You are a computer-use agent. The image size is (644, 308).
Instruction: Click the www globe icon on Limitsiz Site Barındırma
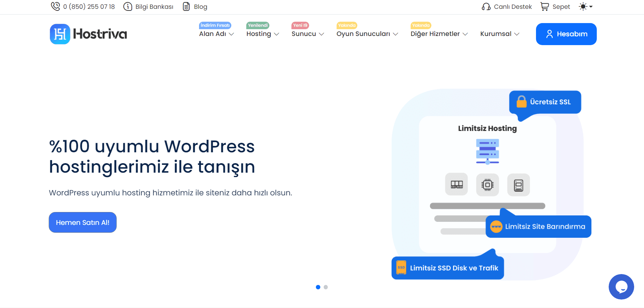[496, 227]
